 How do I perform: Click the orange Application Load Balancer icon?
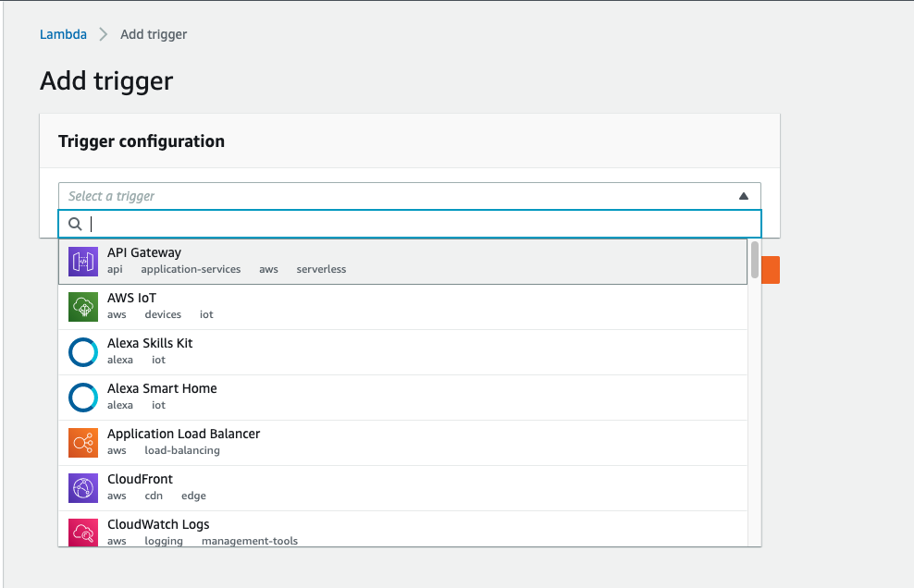click(83, 443)
